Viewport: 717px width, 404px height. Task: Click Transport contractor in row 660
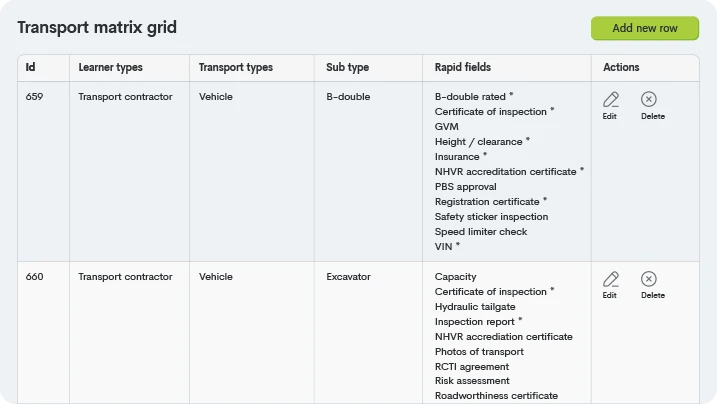tap(125, 277)
